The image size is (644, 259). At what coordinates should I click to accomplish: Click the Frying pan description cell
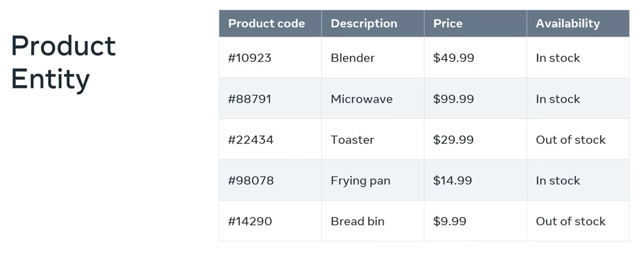point(360,181)
